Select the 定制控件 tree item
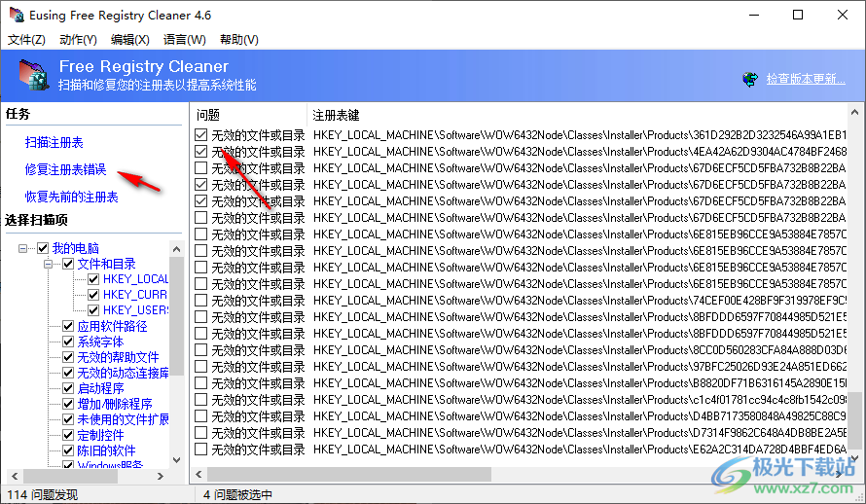866x504 pixels. point(100,435)
